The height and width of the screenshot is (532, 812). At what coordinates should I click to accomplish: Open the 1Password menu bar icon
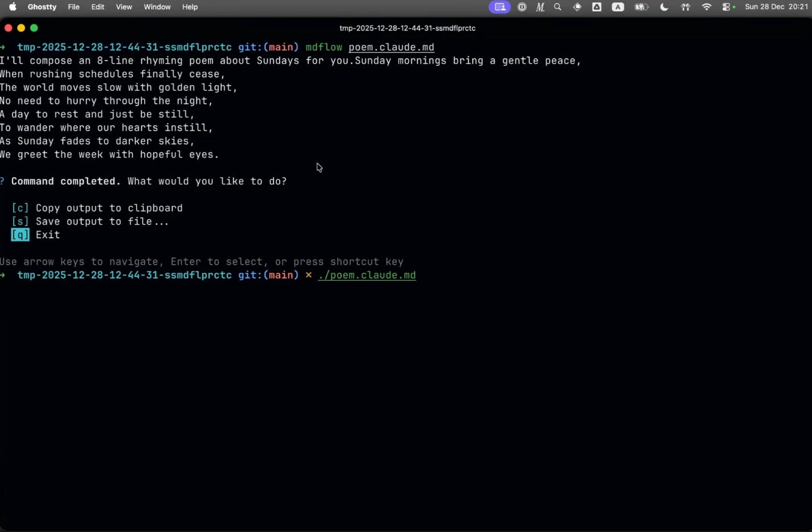pyautogui.click(x=522, y=7)
